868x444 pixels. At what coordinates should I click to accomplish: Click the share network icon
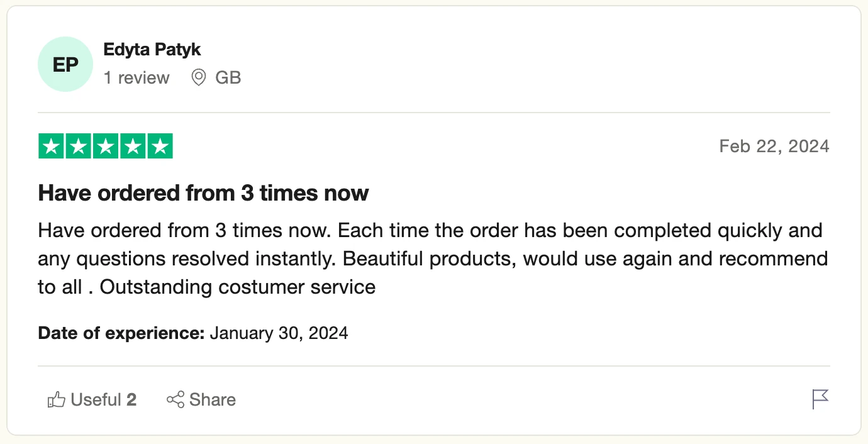coord(175,400)
